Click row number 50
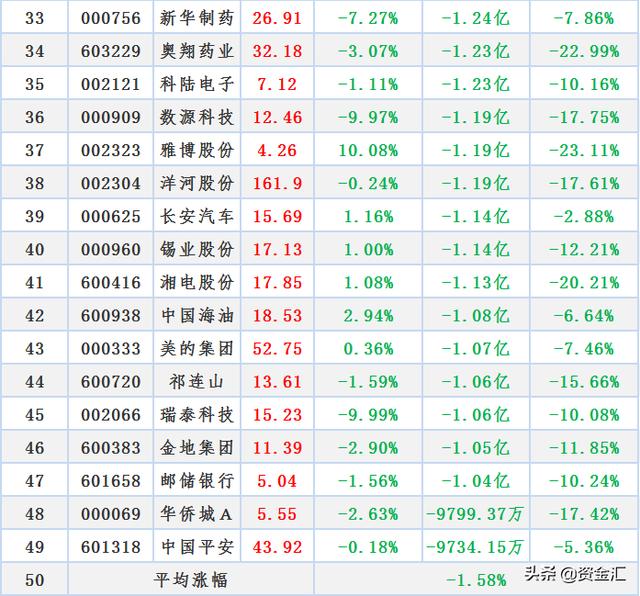Screen dimensions: 640x596 34,580
